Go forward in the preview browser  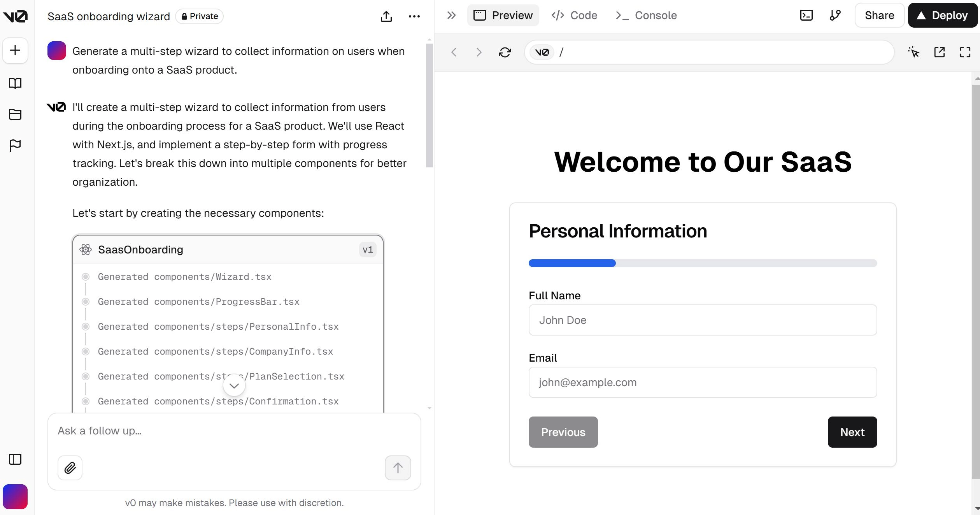coord(479,52)
